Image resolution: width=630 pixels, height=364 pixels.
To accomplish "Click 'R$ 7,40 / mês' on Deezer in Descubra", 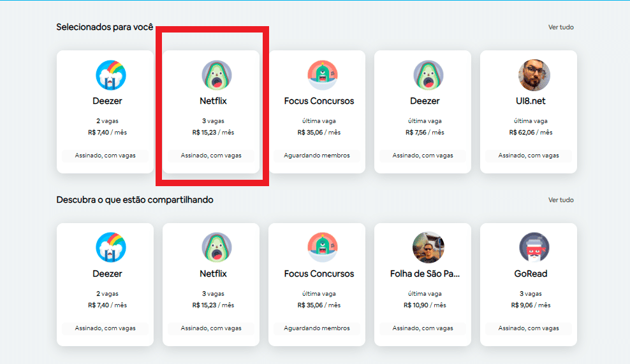I will [107, 305].
